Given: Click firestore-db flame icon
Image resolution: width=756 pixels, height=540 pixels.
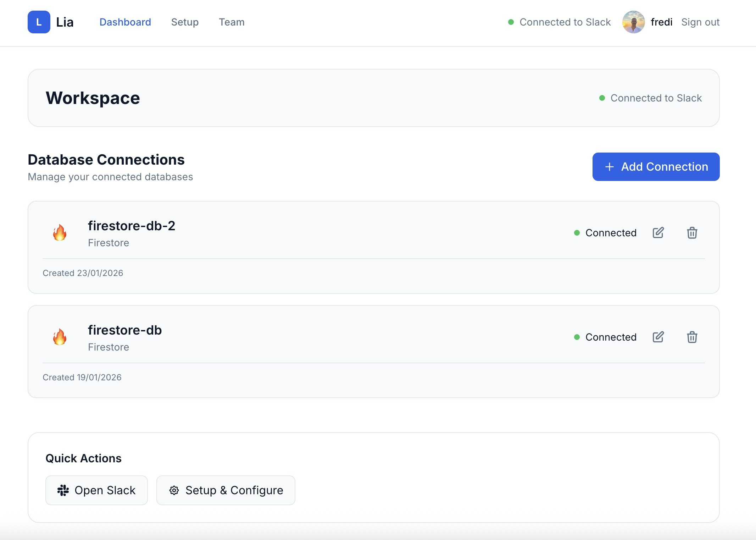Looking at the screenshot, I should click(x=60, y=337).
